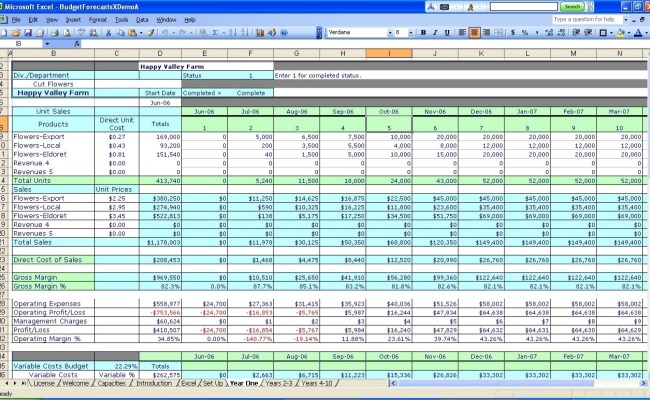Open the Name Box dropdown arrow
The height and width of the screenshot is (400, 650).
(x=47, y=44)
